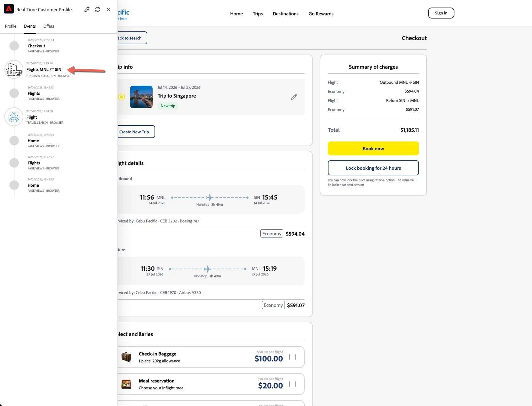
Task: Switch to the Profile tab
Action: pos(11,26)
